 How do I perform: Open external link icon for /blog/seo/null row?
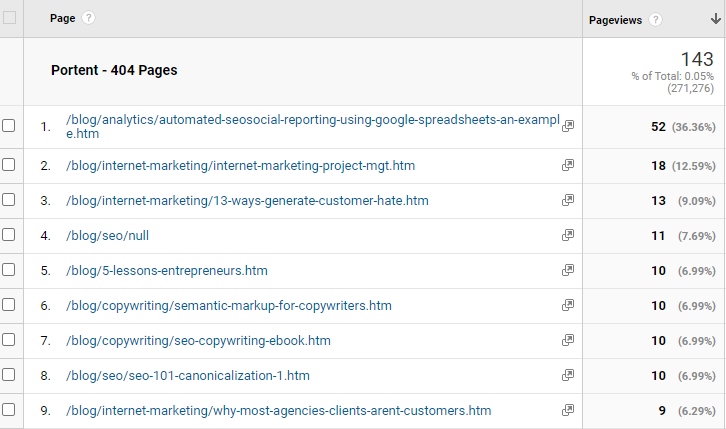click(568, 235)
